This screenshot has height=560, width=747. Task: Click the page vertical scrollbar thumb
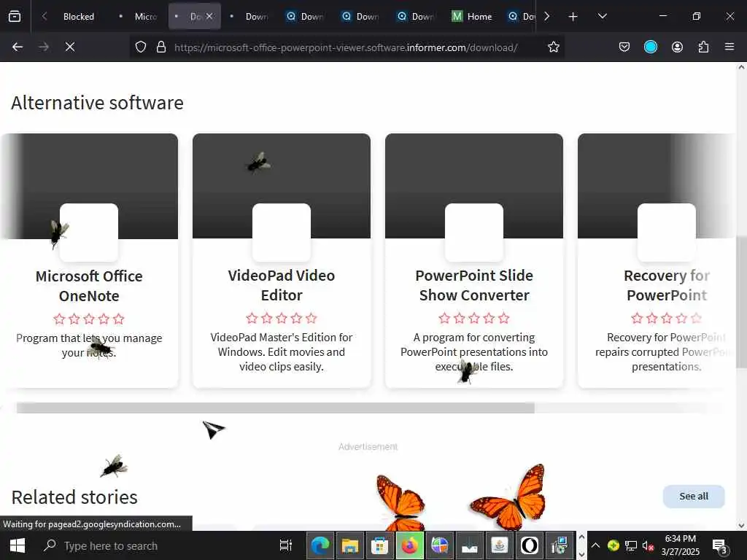(741, 303)
